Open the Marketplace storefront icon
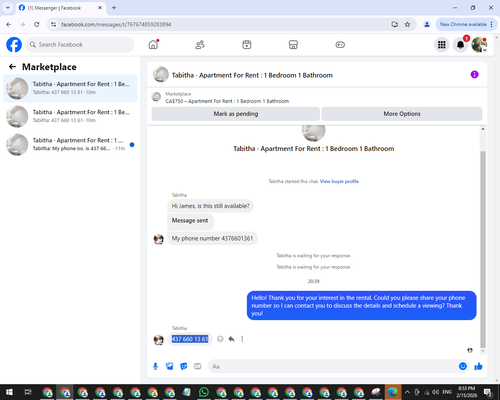Screen dimensions: 500x400 [x=293, y=45]
